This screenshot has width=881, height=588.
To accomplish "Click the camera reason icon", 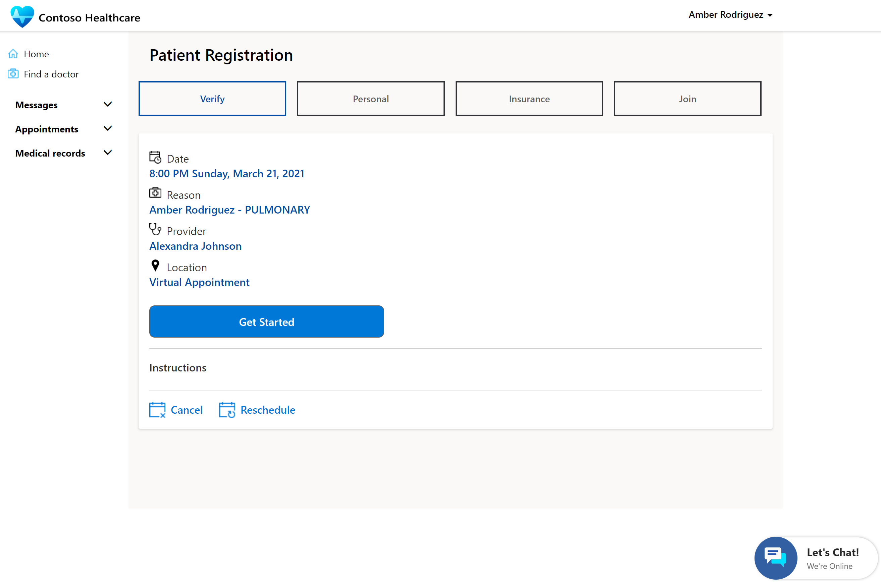I will click(156, 193).
